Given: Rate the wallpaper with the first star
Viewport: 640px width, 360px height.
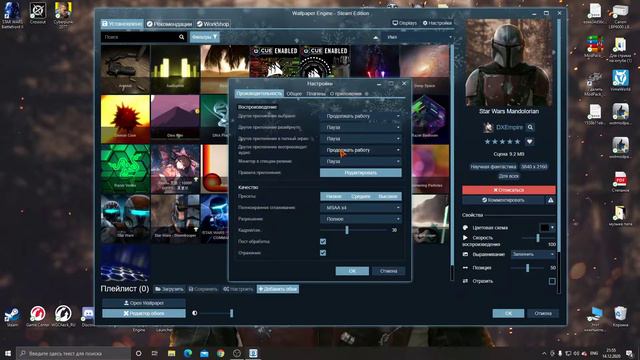Looking at the screenshot, I should (x=487, y=142).
